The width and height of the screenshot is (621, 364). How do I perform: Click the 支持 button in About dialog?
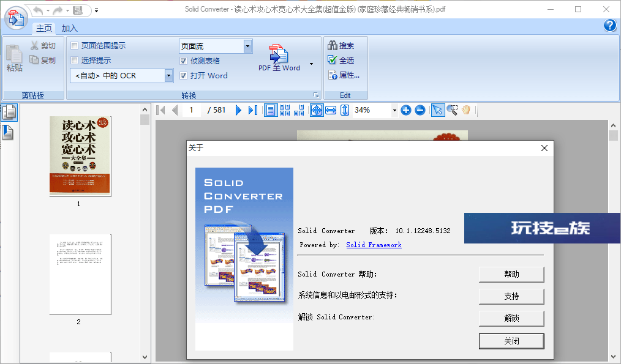click(x=511, y=296)
